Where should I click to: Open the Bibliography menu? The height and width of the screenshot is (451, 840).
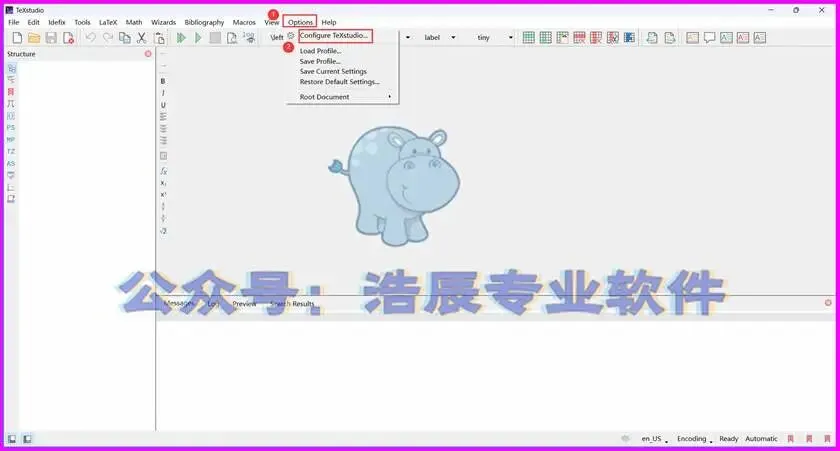click(204, 22)
